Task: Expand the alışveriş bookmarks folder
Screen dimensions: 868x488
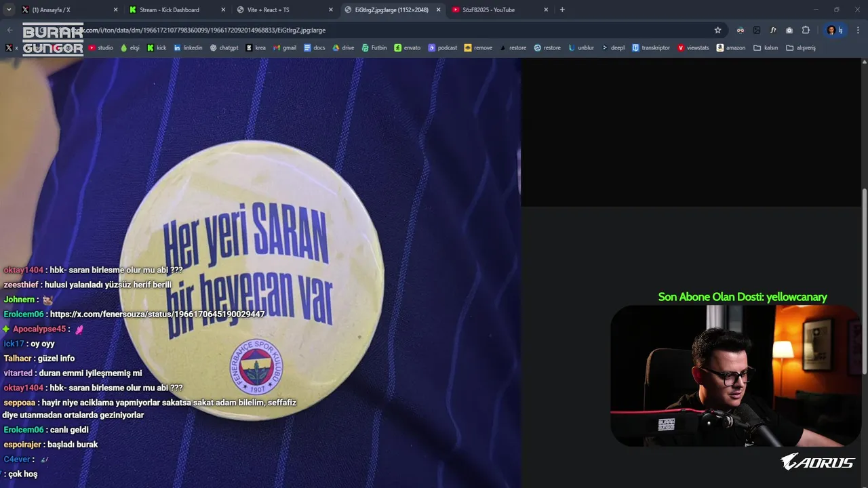Action: [x=801, y=48]
